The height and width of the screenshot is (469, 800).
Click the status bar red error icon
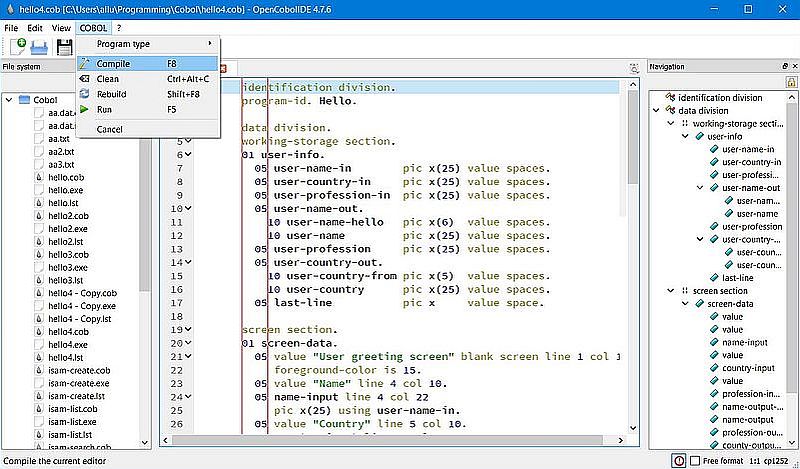(x=679, y=460)
